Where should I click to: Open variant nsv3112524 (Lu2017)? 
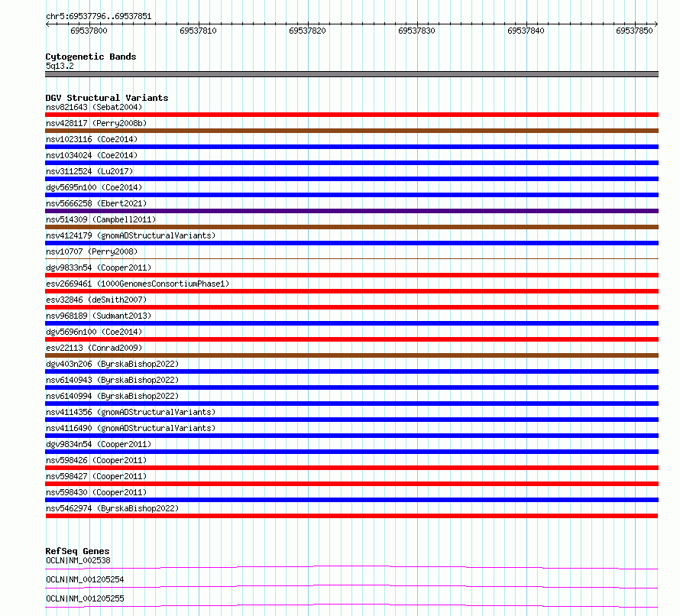pyautogui.click(x=89, y=171)
